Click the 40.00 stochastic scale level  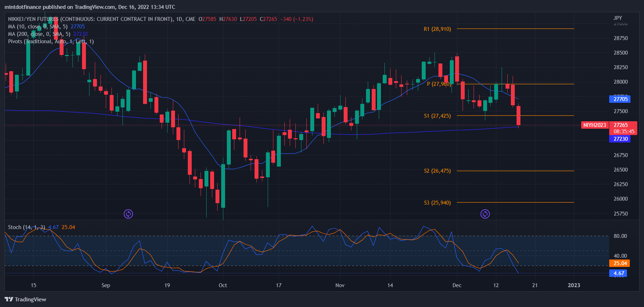(x=620, y=256)
